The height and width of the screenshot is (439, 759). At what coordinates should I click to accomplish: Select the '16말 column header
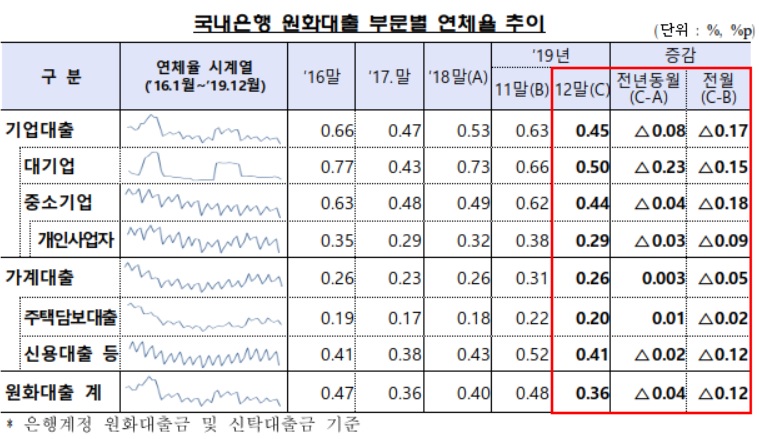pos(322,77)
